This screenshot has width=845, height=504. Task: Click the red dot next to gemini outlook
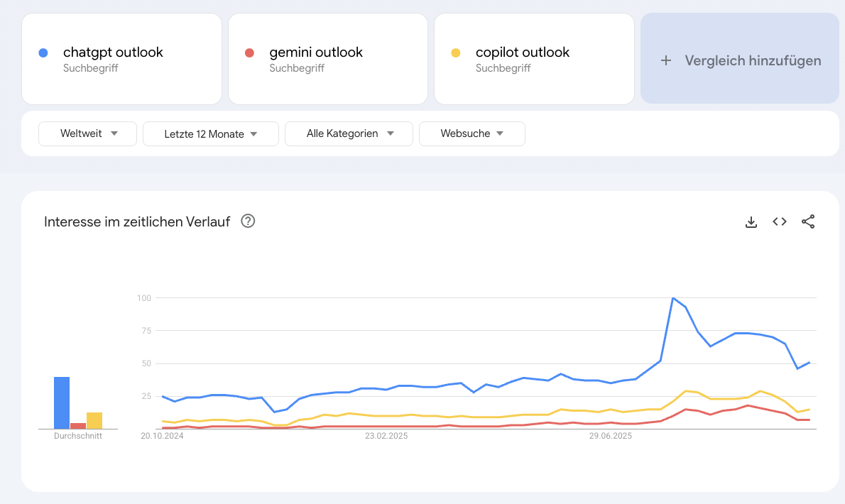249,53
